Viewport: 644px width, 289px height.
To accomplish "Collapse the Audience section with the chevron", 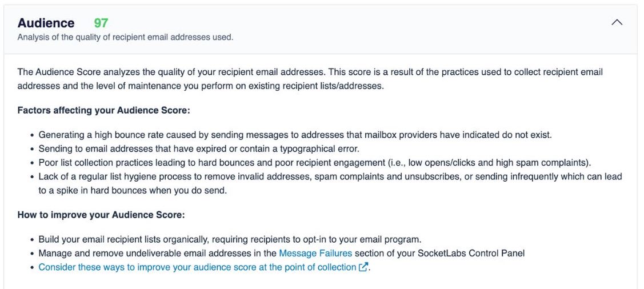I will point(617,23).
